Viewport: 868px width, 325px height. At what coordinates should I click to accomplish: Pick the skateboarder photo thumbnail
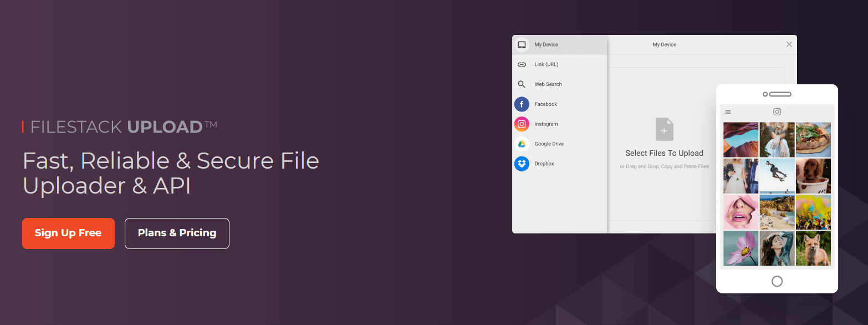[777, 176]
